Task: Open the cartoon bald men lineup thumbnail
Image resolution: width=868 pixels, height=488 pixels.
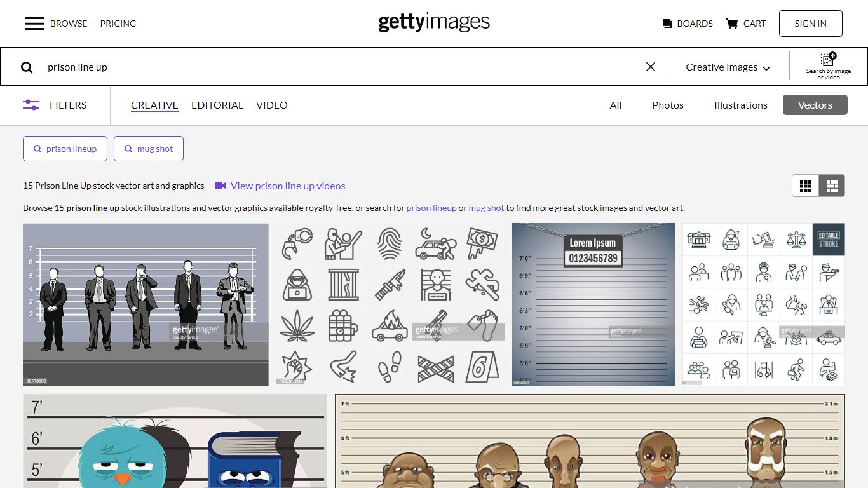Action: coord(590,441)
